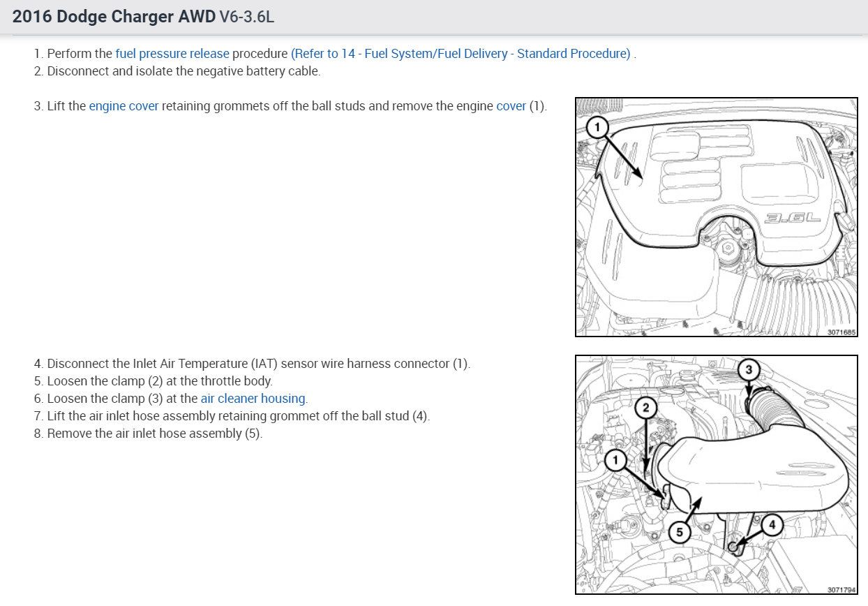Image resolution: width=868 pixels, height=606 pixels.
Task: Click callout 1 on the engine cover diagram
Action: pos(597,127)
